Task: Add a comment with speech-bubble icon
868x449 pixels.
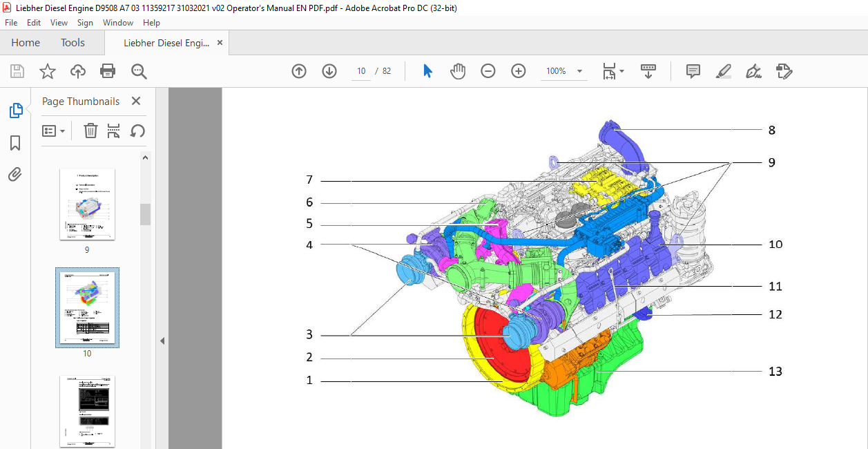Action: pyautogui.click(x=693, y=71)
